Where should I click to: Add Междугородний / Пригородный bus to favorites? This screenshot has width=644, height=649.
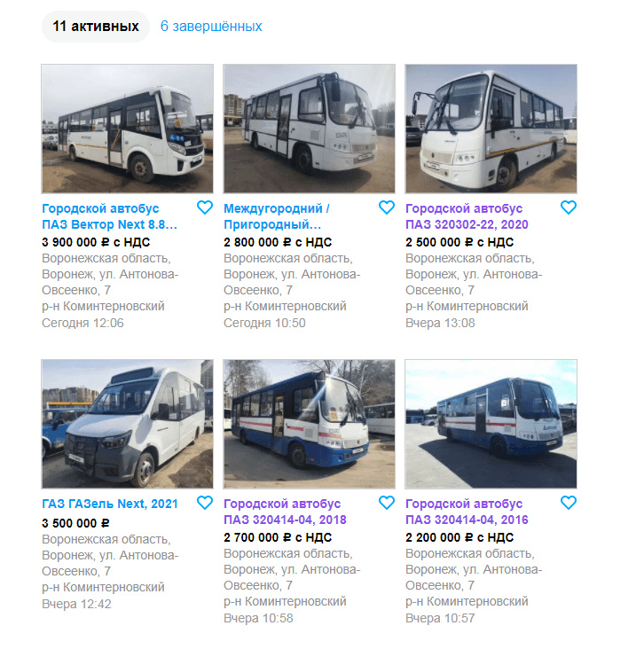pos(387,207)
